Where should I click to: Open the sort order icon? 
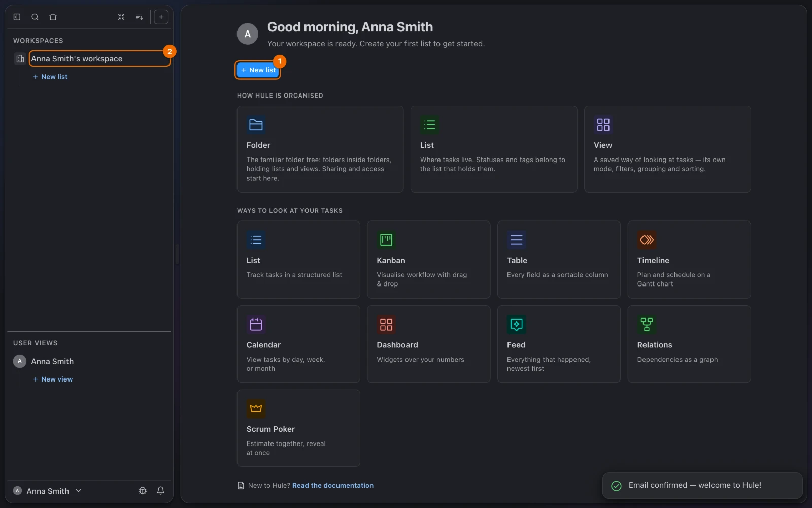139,17
